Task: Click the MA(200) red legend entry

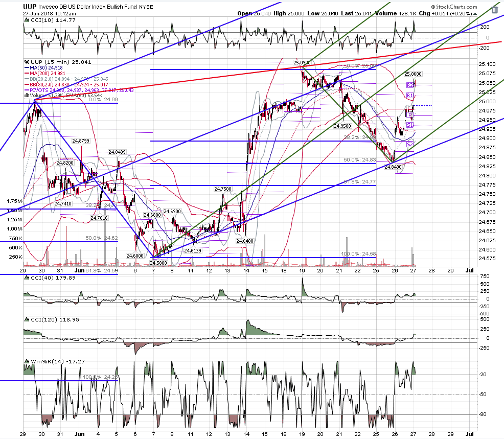Action: (x=45, y=73)
